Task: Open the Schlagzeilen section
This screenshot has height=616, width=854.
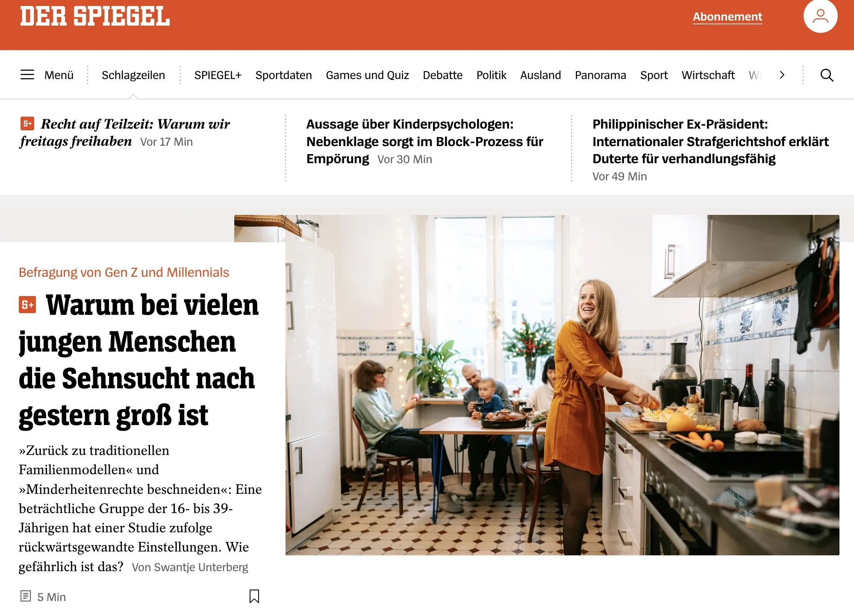Action: (133, 75)
